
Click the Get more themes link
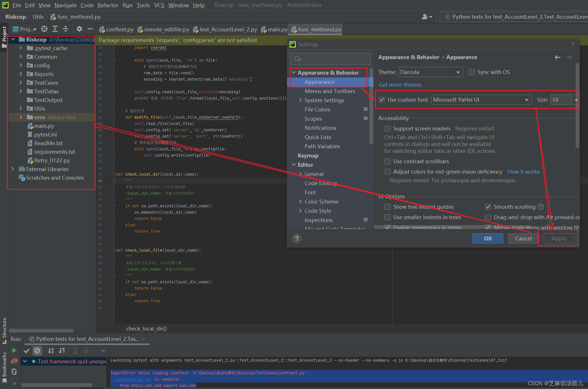click(x=400, y=85)
